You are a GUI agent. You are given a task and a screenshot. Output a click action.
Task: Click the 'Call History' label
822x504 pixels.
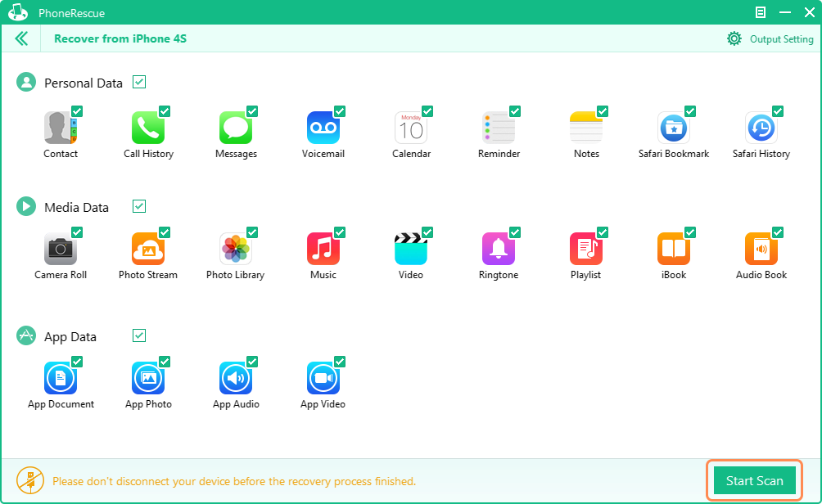tap(148, 154)
